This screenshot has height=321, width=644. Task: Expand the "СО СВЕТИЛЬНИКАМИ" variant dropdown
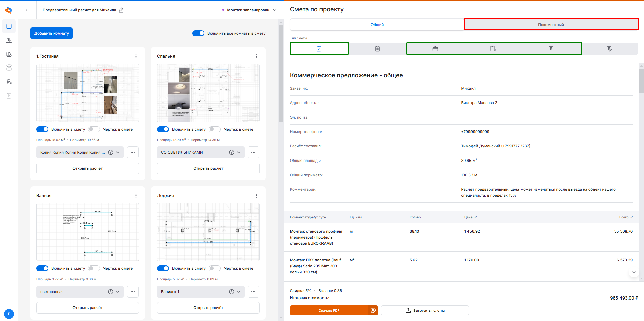pyautogui.click(x=239, y=152)
